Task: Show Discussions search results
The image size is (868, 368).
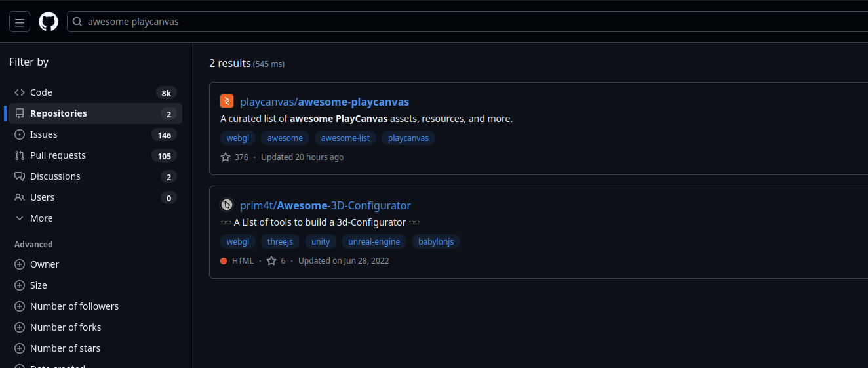Action: coord(55,176)
